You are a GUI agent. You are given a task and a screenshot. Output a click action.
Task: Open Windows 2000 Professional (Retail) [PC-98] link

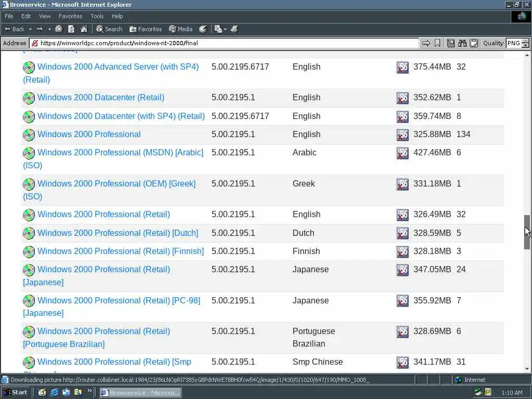(112, 307)
